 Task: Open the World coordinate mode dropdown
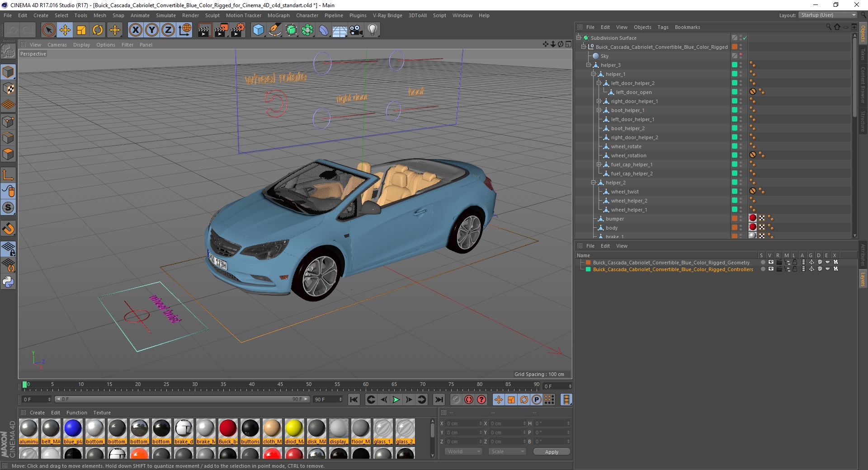click(x=463, y=451)
